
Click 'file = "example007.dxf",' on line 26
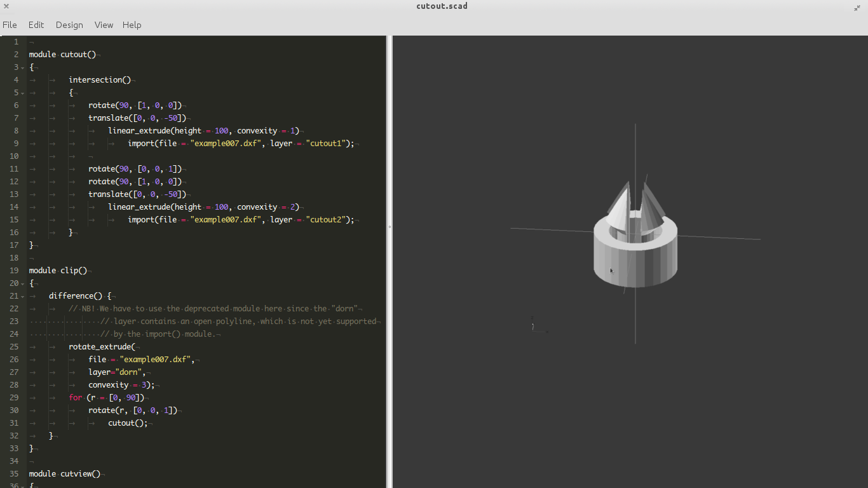tap(142, 360)
